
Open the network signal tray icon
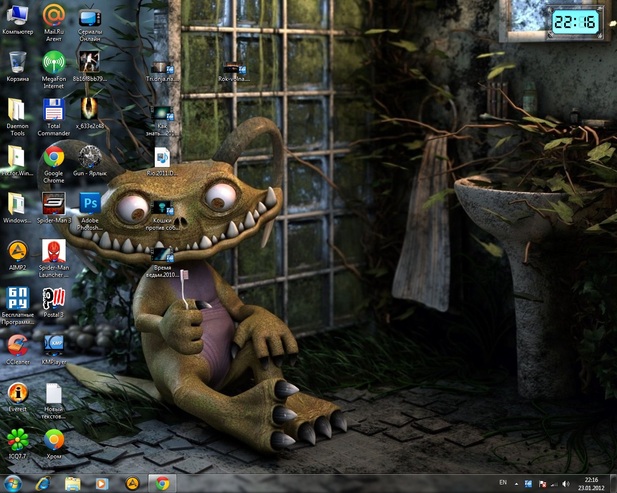[554, 484]
